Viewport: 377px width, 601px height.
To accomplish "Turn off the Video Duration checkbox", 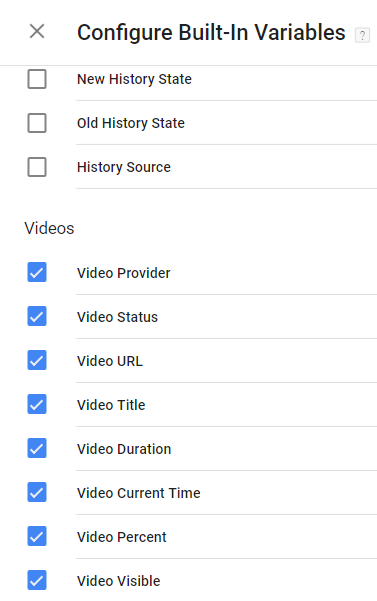I will 37,448.
